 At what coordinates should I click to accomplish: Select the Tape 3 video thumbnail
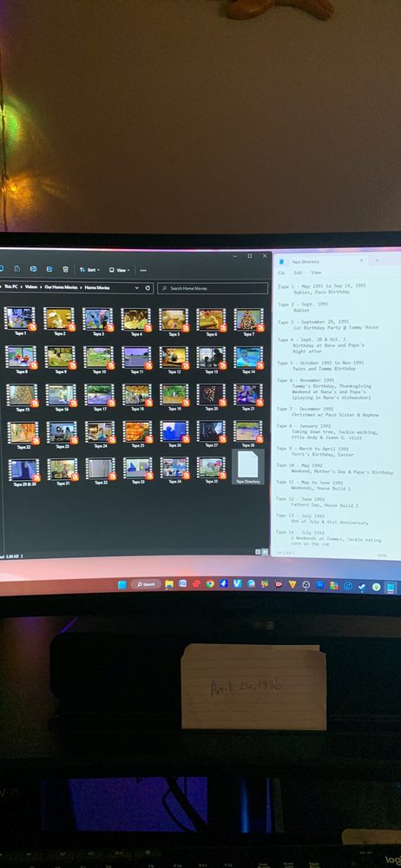[x=98, y=319]
